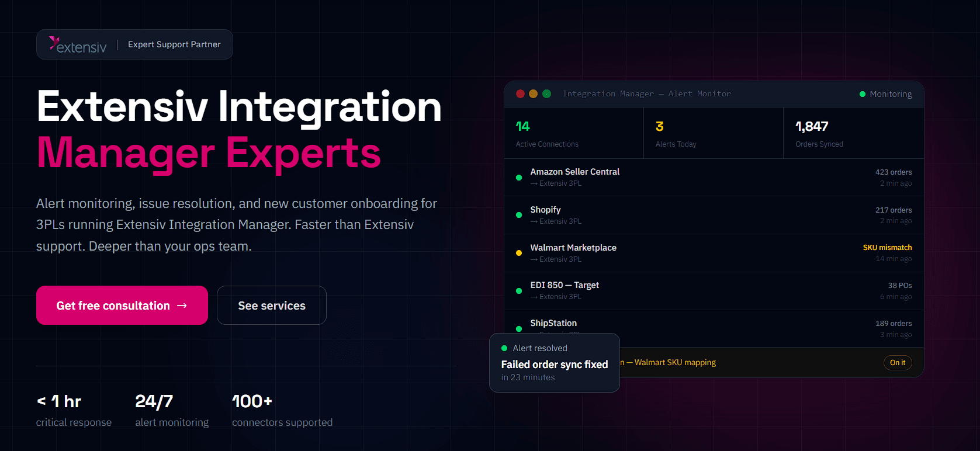Screen dimensions: 980x451
Task: Click the SKU mismatch warning label
Action: (887, 248)
